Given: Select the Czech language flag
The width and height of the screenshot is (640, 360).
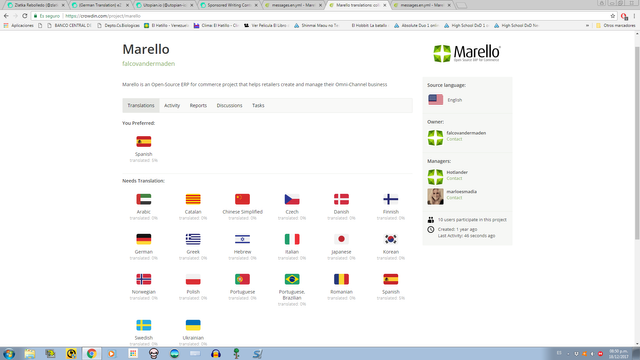Looking at the screenshot, I should click(x=292, y=199).
